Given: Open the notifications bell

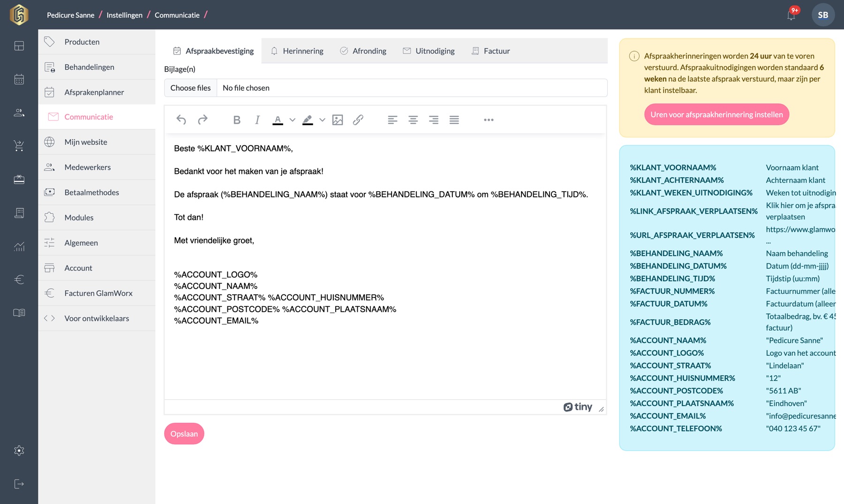Looking at the screenshot, I should point(791,15).
